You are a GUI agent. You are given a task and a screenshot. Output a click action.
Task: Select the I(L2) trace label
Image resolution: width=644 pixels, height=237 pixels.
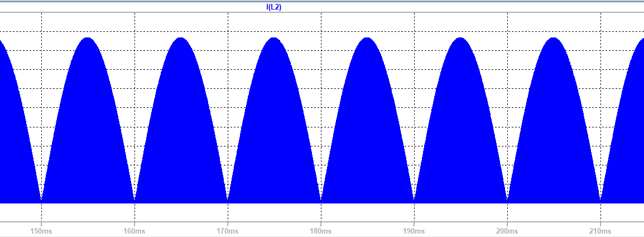pyautogui.click(x=273, y=7)
